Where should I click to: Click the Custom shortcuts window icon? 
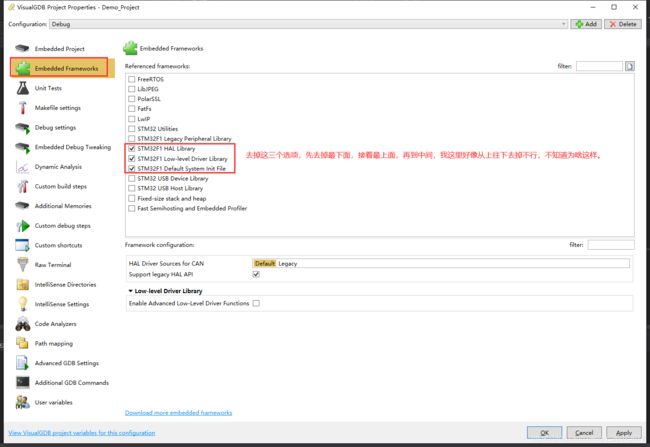click(22, 245)
